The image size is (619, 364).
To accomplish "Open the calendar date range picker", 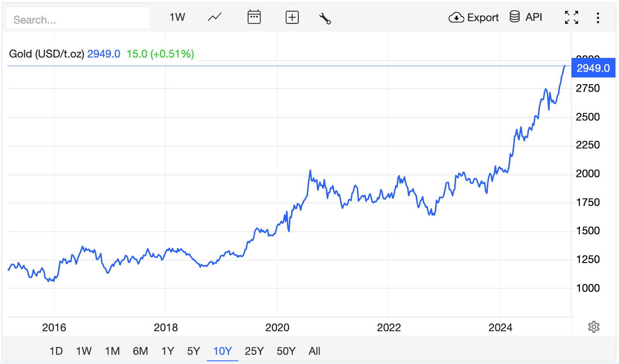I will click(254, 17).
